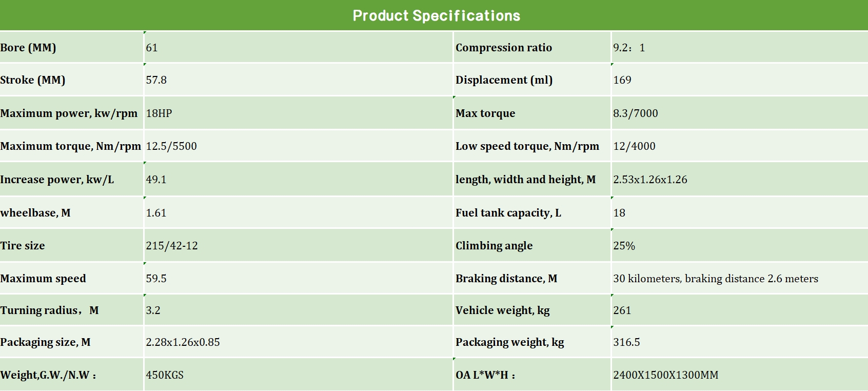Click the bore value 61
Image resolution: width=868 pixels, height=391 pixels.
pyautogui.click(x=152, y=48)
